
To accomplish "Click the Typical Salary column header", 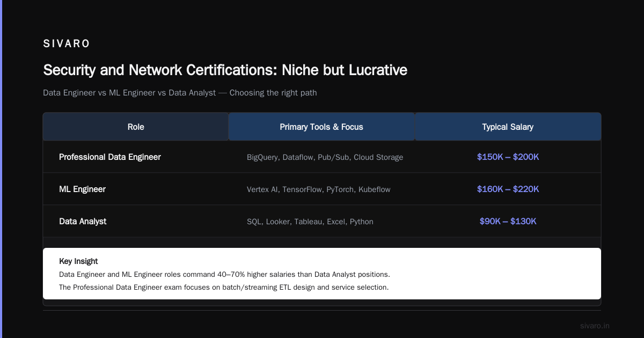I will point(508,127).
